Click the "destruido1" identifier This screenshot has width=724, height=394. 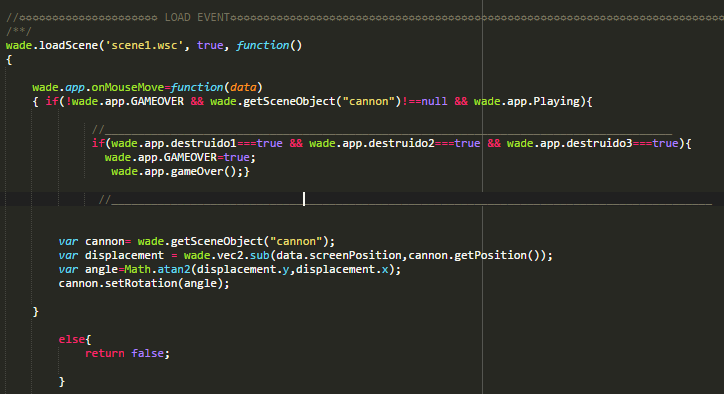coord(204,143)
